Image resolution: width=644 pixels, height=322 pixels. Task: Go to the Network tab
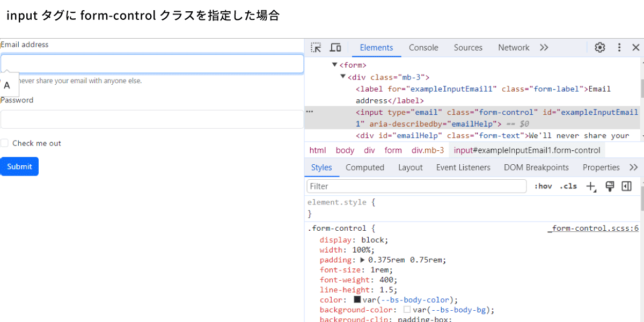click(514, 48)
